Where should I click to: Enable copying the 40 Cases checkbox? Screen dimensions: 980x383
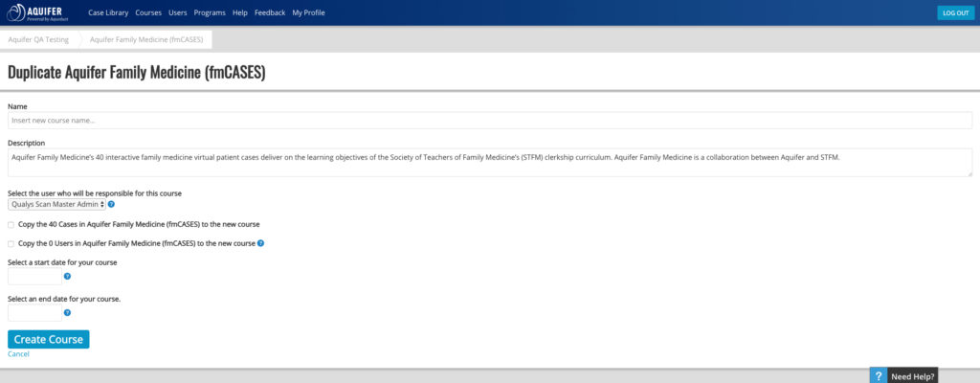click(11, 225)
